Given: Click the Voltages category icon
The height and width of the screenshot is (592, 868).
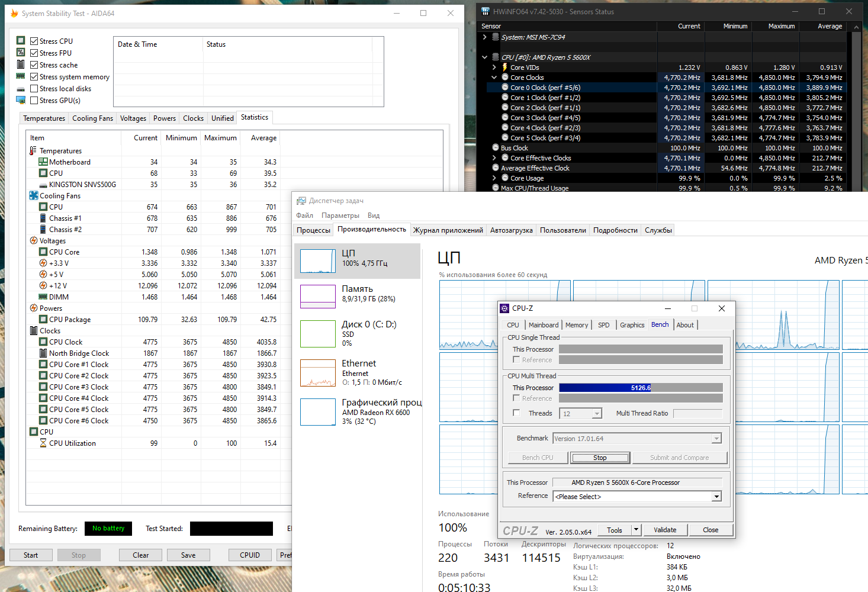Looking at the screenshot, I should [34, 241].
